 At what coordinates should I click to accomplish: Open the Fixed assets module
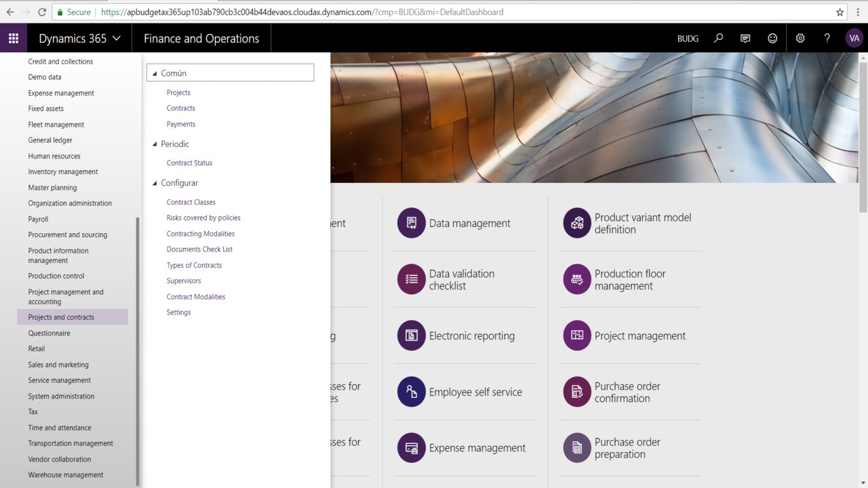[46, 109]
